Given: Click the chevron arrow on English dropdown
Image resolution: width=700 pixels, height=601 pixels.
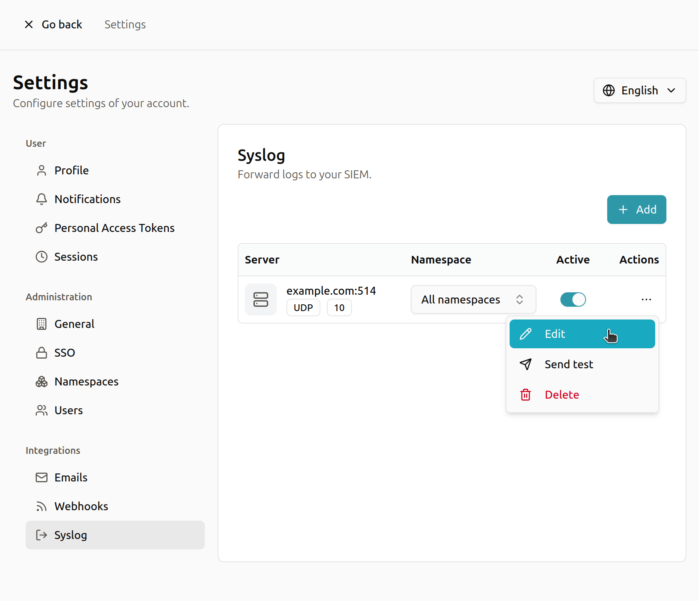Looking at the screenshot, I should coord(671,90).
